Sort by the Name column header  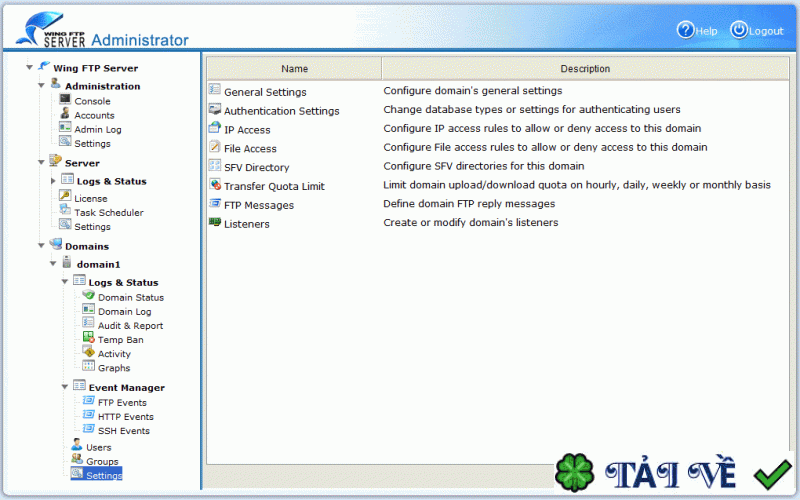(294, 68)
